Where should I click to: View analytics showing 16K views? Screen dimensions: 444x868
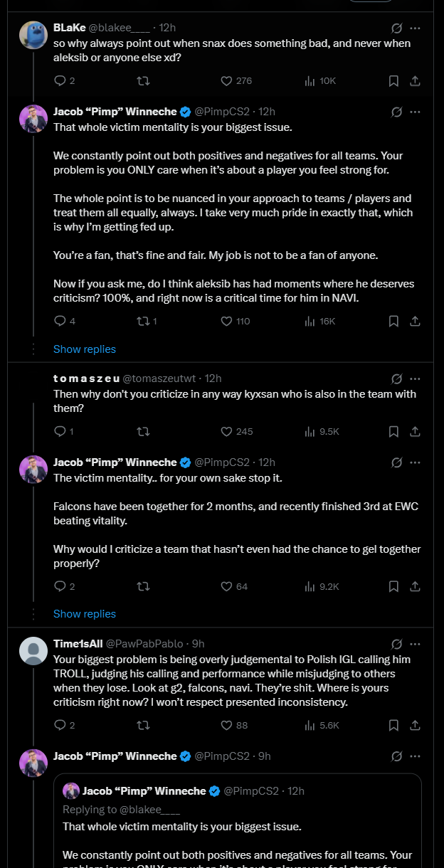(x=319, y=321)
